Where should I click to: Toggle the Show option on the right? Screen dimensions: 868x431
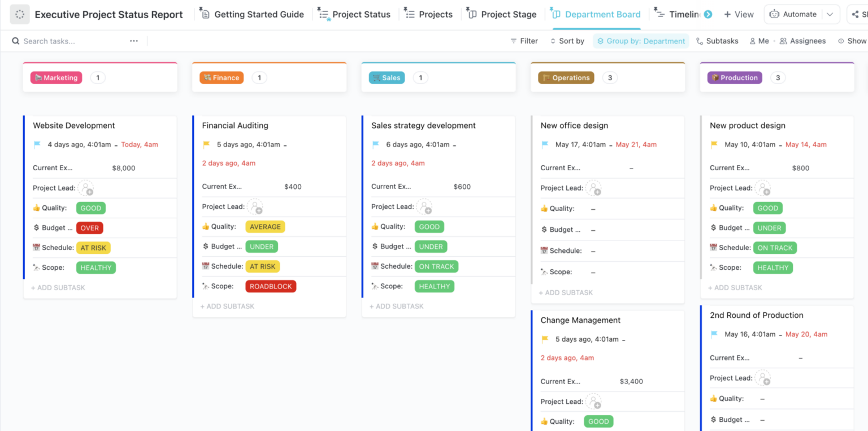tap(853, 41)
